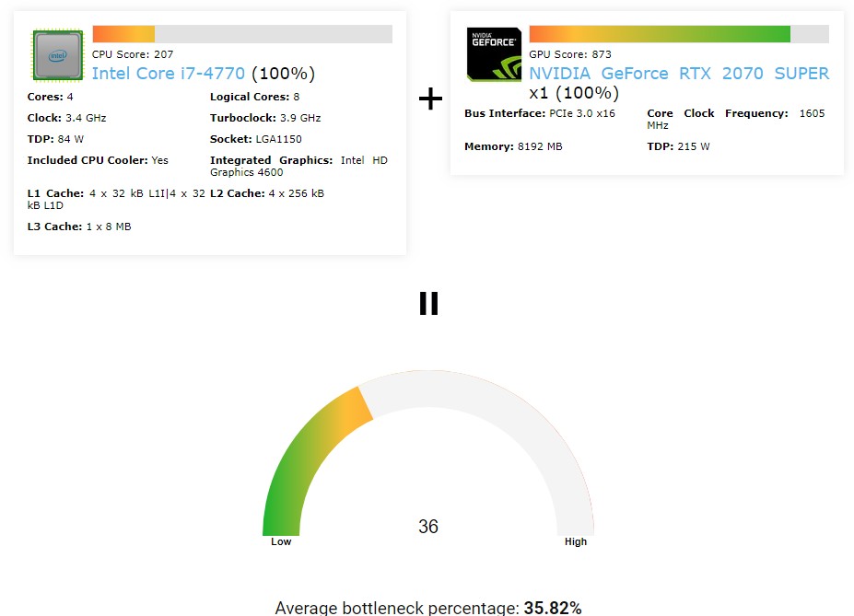Click the 'High' gauge label
Image resolution: width=854 pixels, height=616 pixels.
pos(576,542)
